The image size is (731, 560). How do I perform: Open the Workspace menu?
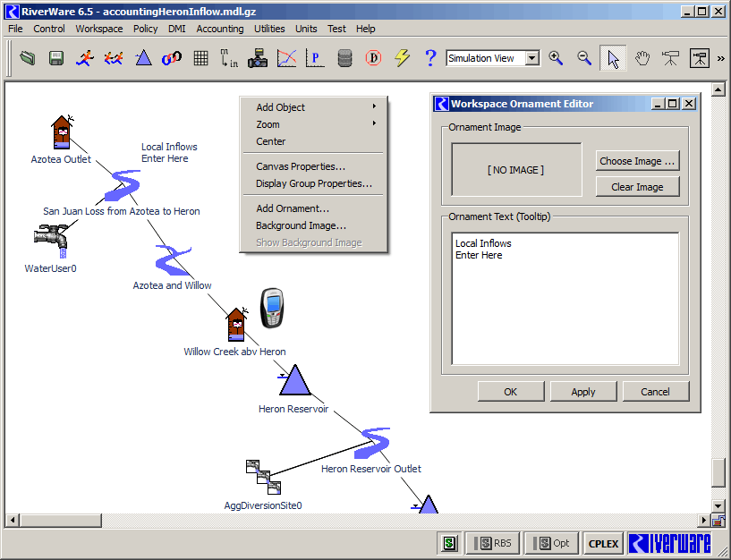click(99, 29)
